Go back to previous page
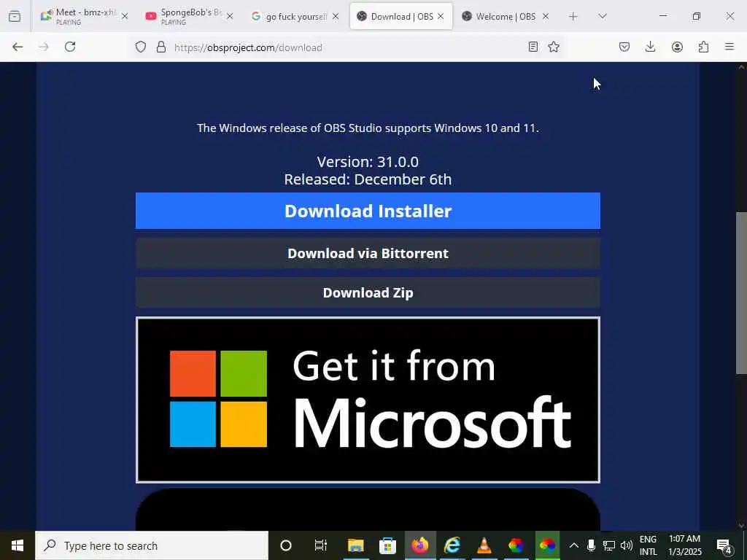747x560 pixels. [18, 47]
